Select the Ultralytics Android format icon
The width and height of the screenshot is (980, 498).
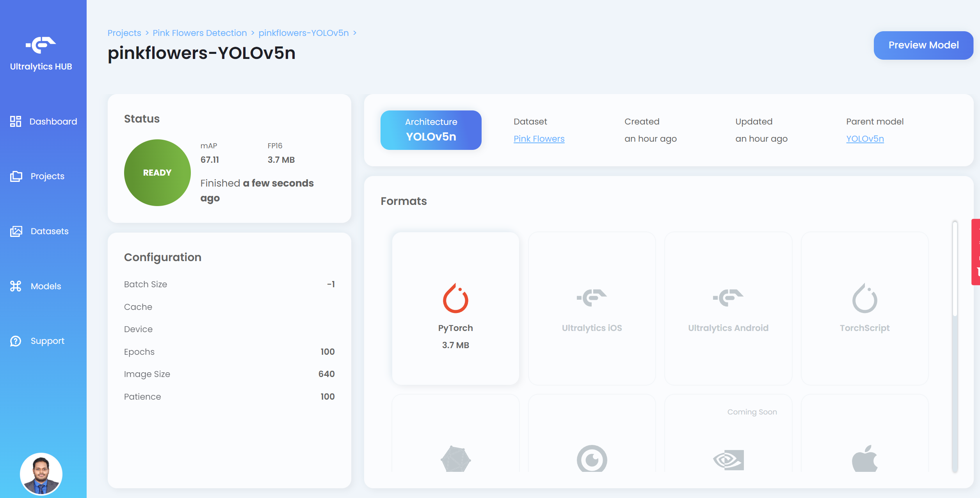click(728, 298)
